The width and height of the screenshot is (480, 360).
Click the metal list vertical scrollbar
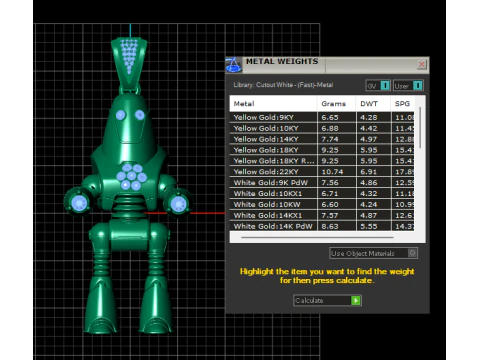click(420, 128)
